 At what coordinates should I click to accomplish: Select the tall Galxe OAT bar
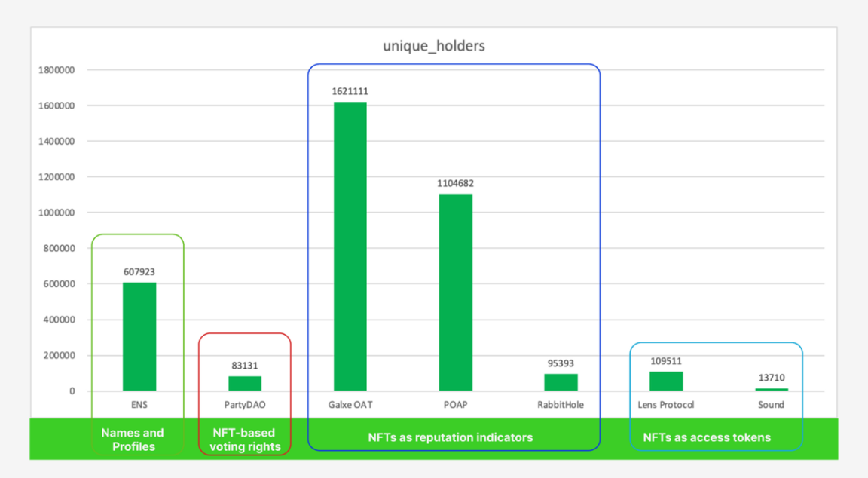(x=350, y=246)
